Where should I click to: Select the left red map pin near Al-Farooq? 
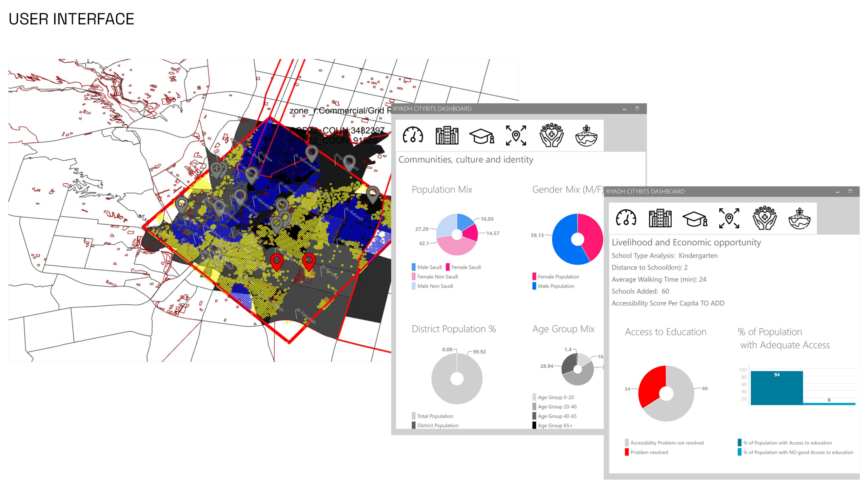(x=277, y=263)
